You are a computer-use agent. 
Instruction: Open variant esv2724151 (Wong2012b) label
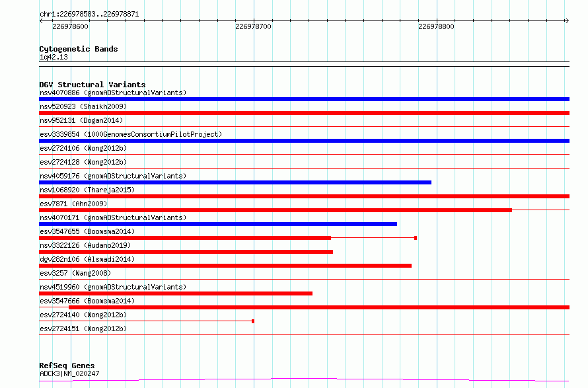[x=83, y=329]
